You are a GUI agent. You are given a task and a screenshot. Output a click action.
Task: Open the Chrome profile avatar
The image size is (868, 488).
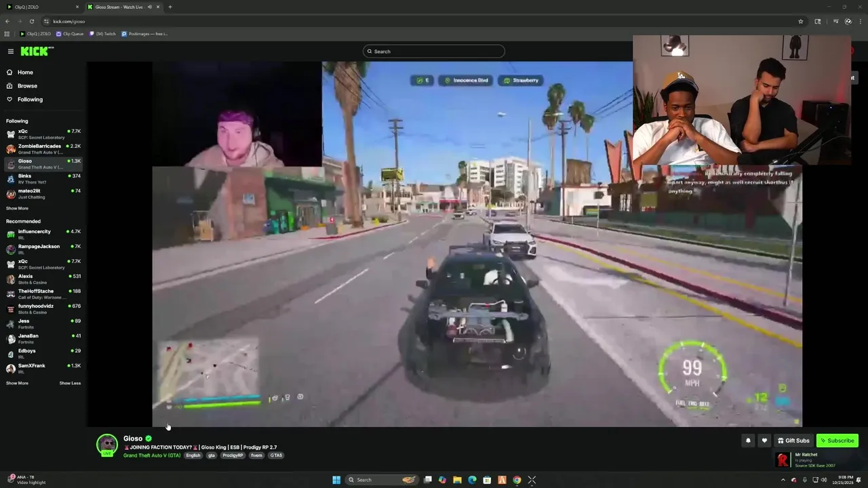pyautogui.click(x=848, y=21)
